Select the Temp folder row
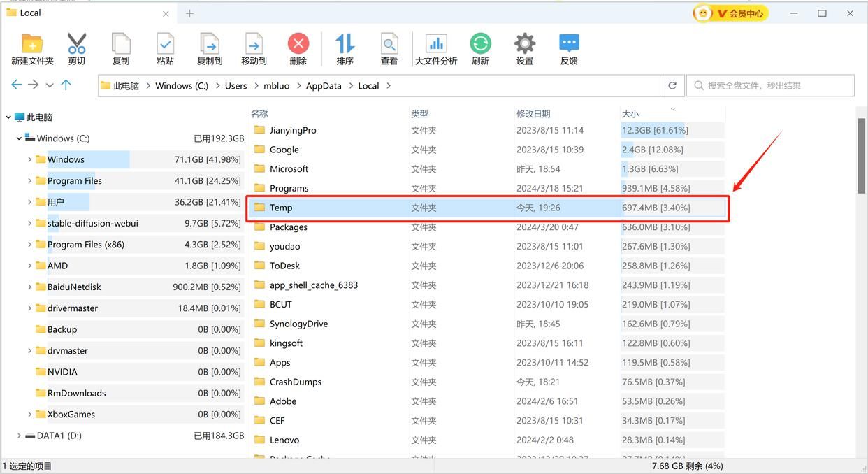 click(486, 208)
